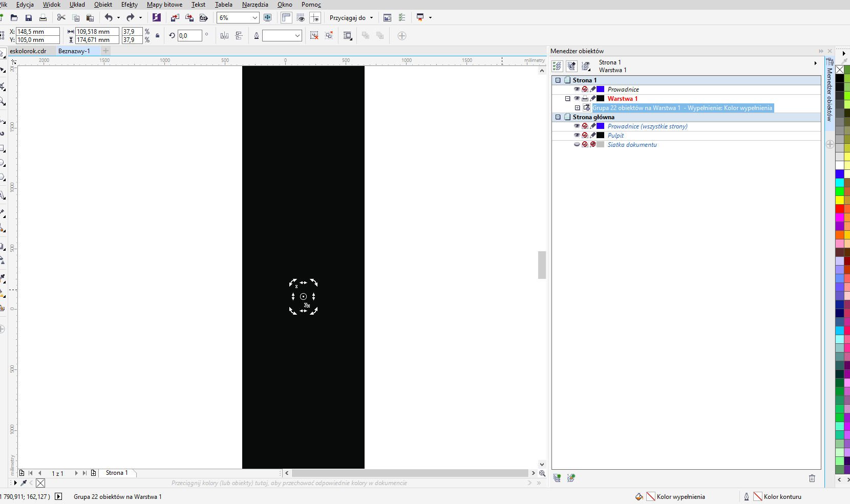Pick the red swatch in the color palette
Image resolution: width=850 pixels, height=504 pixels.
(x=840, y=209)
